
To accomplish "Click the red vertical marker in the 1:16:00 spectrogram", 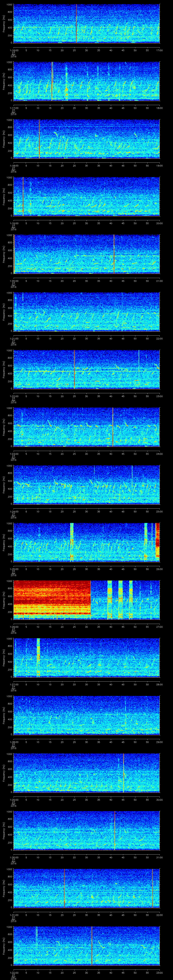I will coord(76,24).
